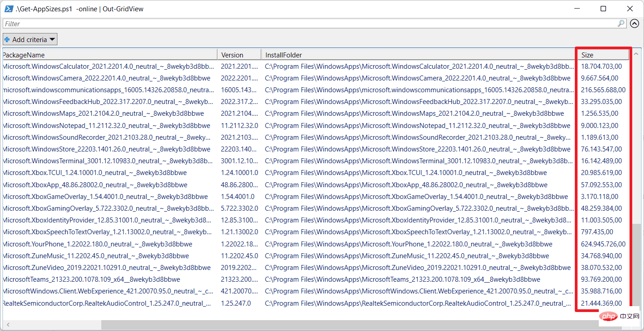Select the Microsoft.XboxGameOverlay package row
The height and width of the screenshot is (331, 644).
click(x=317, y=196)
